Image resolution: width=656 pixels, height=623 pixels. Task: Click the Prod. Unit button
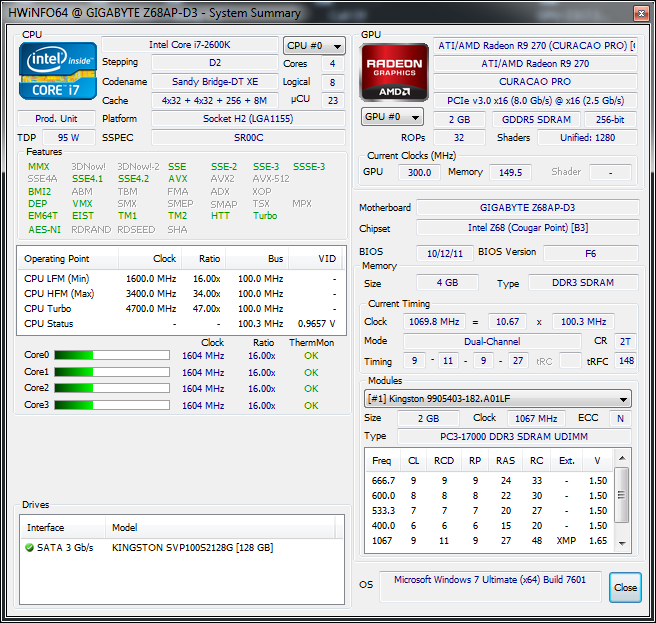click(56, 119)
